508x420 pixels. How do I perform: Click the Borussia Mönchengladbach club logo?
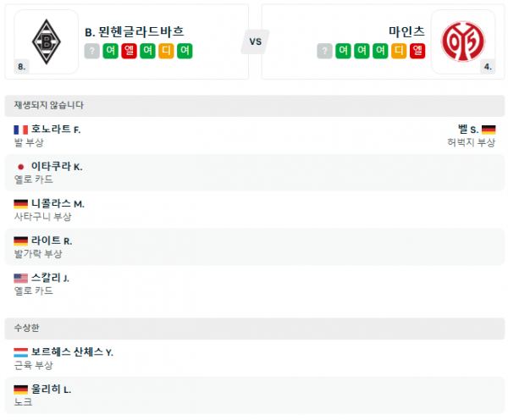(47, 40)
